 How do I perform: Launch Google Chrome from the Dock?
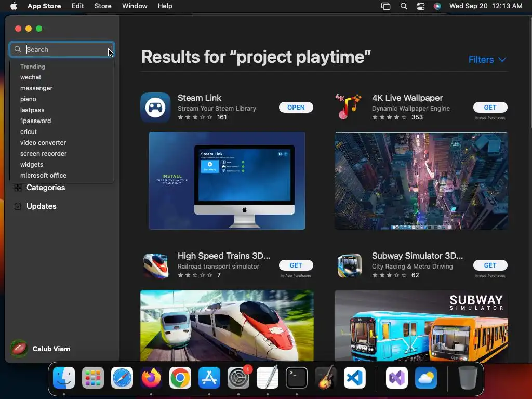(x=180, y=378)
